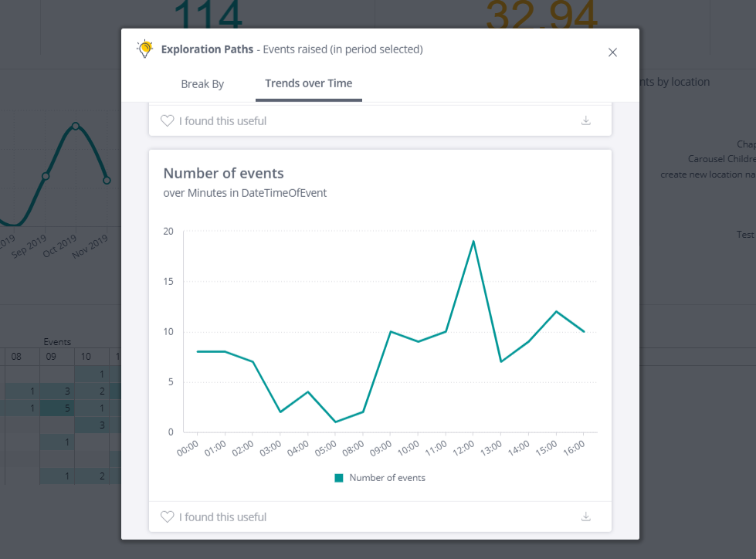Click 'over Minutes in DateTimeOfEvent' subtitle
This screenshot has height=559, width=756.
(x=245, y=193)
